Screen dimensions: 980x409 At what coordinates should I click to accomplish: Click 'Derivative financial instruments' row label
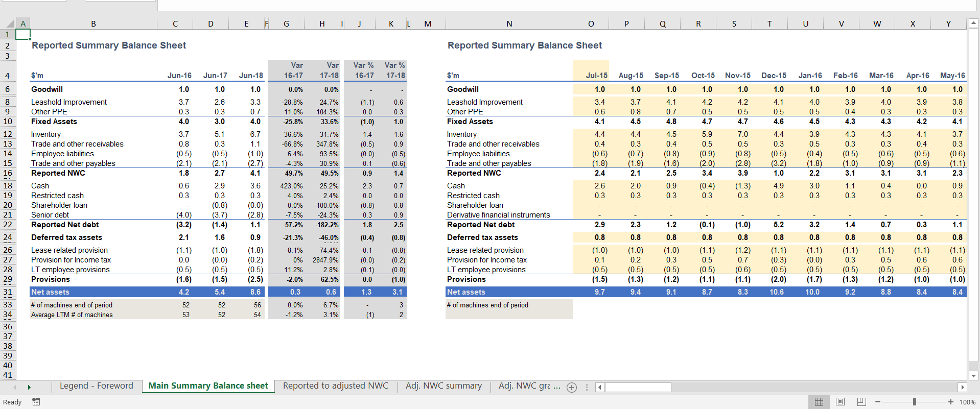tap(499, 215)
